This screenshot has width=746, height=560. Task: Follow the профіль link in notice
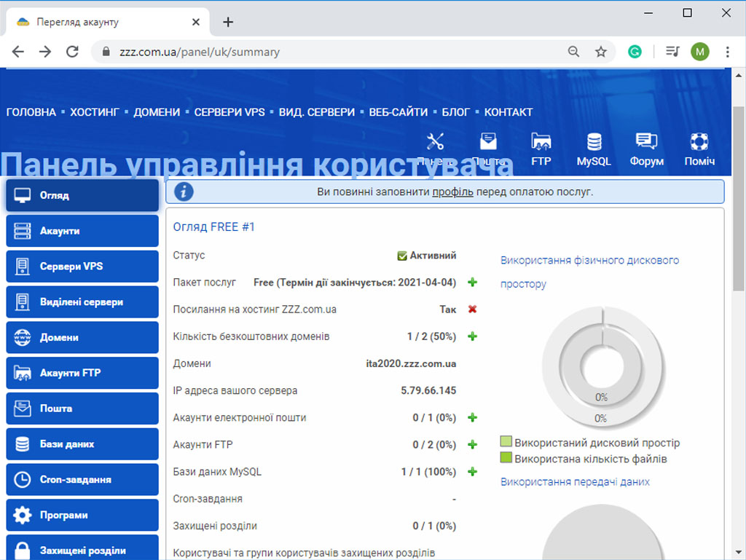point(452,192)
